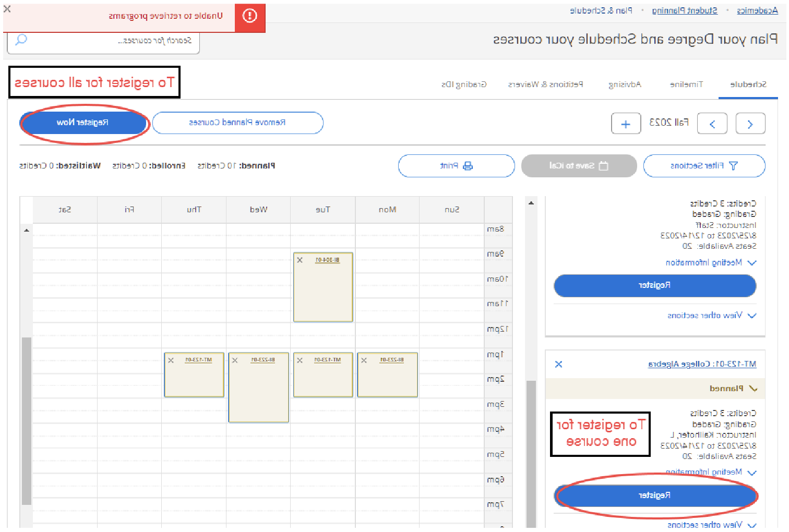Image resolution: width=789 pixels, height=532 pixels.
Task: Open the Petitions & Waivers tab
Action: [545, 84]
